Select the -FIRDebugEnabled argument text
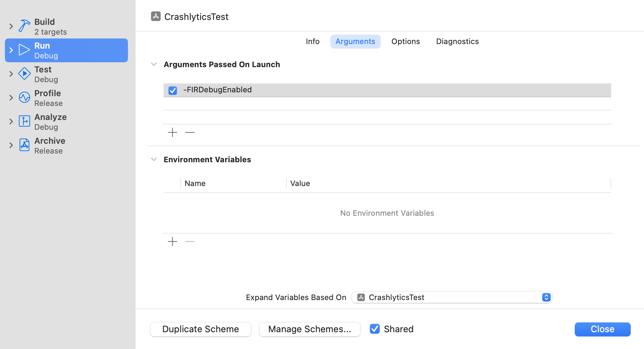Image resolution: width=644 pixels, height=349 pixels. click(217, 90)
